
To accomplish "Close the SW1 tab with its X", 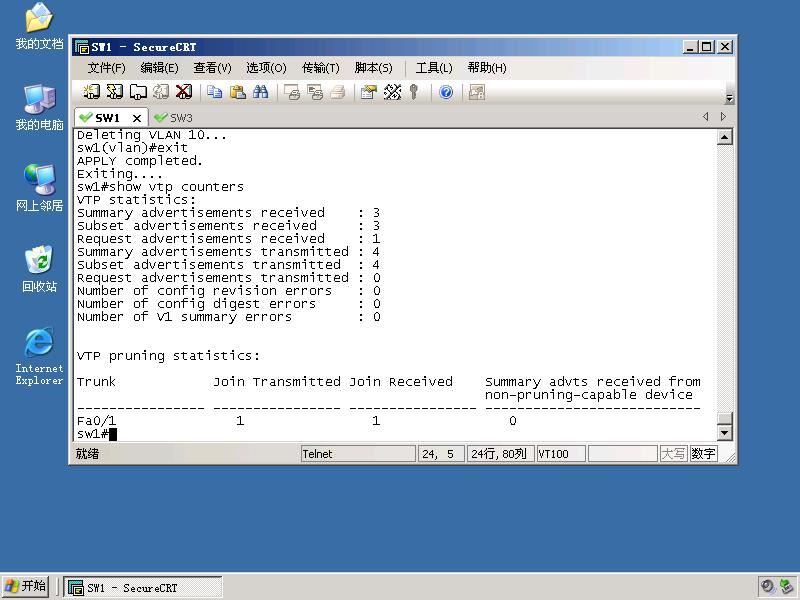I will click(x=137, y=118).
